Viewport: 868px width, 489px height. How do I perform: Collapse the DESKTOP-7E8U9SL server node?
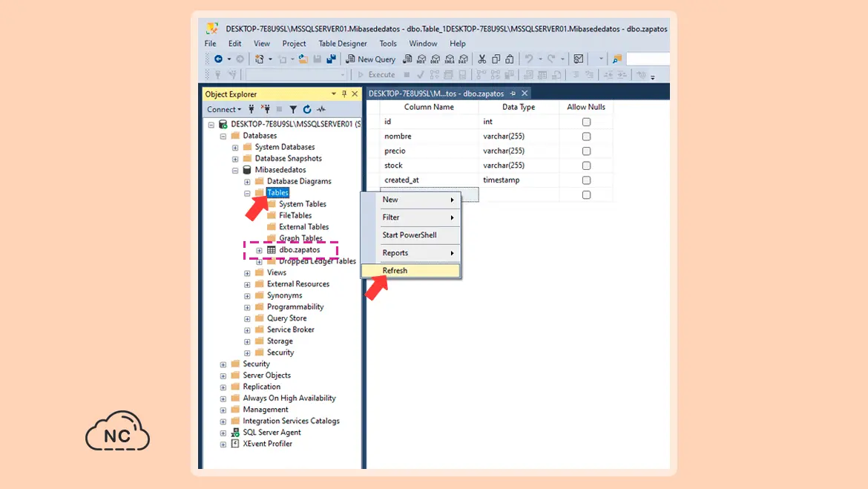tap(211, 125)
